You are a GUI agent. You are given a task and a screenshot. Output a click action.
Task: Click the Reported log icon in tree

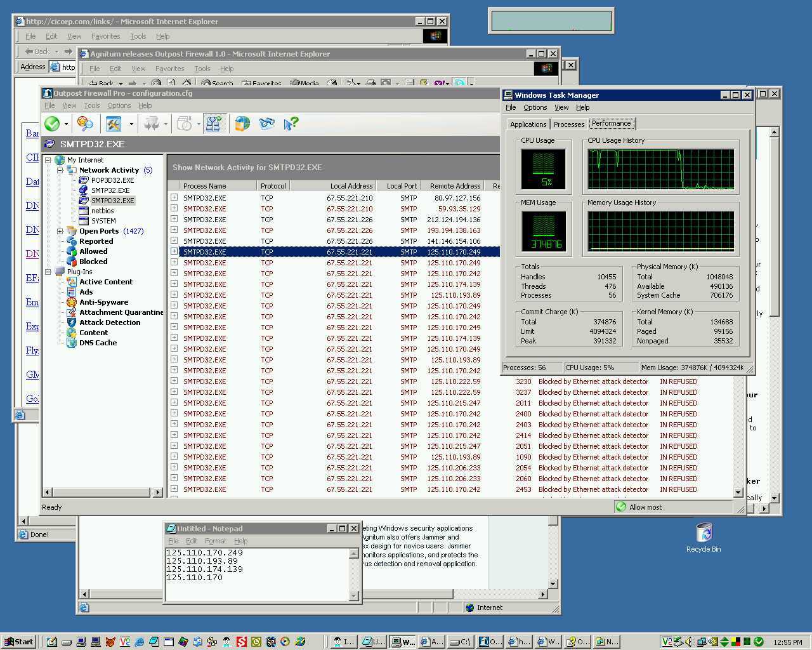coord(72,241)
